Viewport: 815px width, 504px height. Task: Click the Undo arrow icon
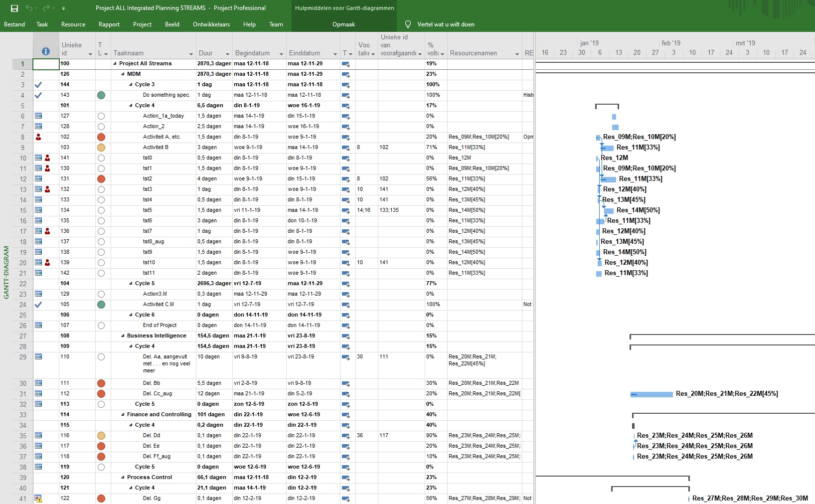click(x=29, y=8)
